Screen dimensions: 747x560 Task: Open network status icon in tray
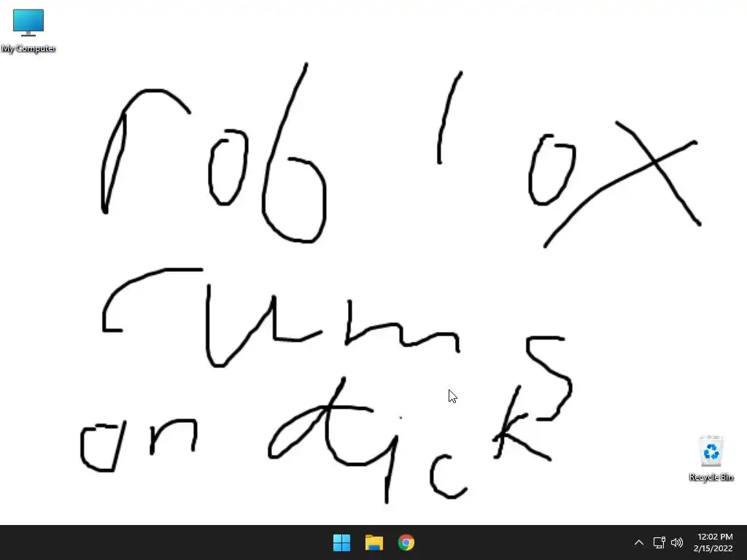coord(659,542)
